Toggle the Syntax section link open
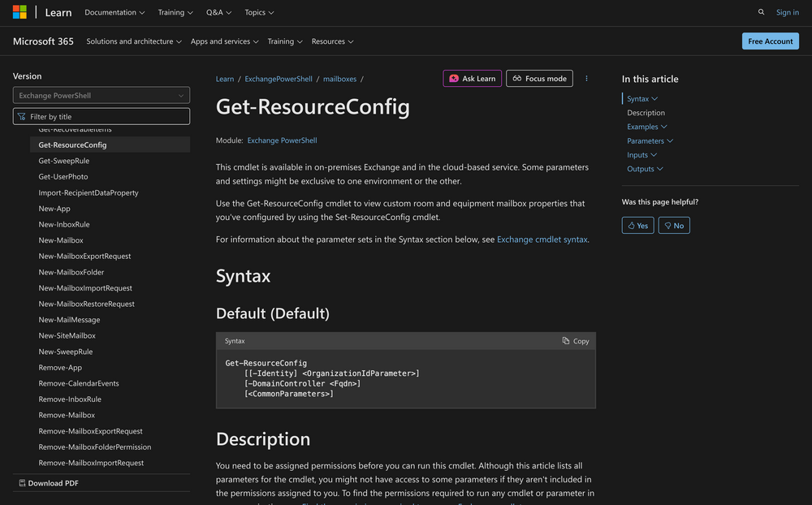The height and width of the screenshot is (505, 812). coord(638,97)
